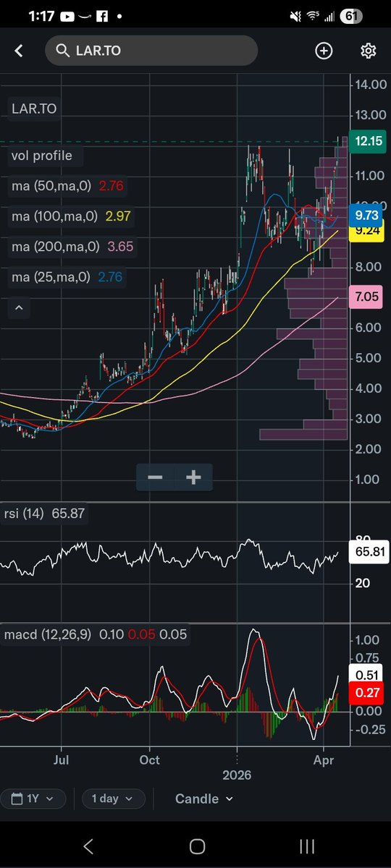Viewport: 391px width, 868px height.
Task: Tap Android home navigation button
Action: pos(196,846)
